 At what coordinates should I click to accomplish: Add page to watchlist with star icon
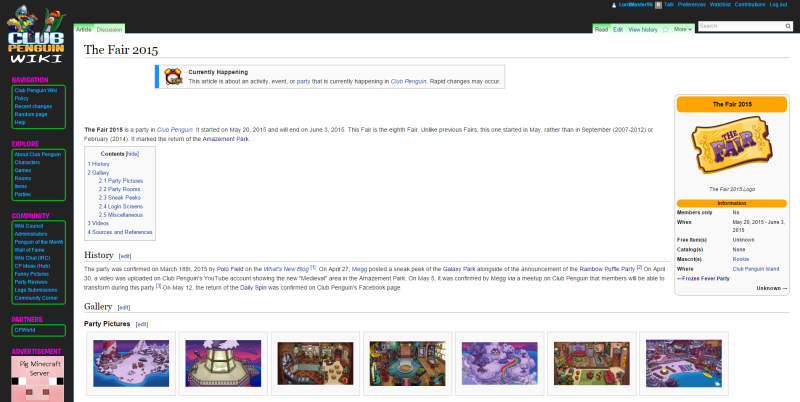(665, 30)
